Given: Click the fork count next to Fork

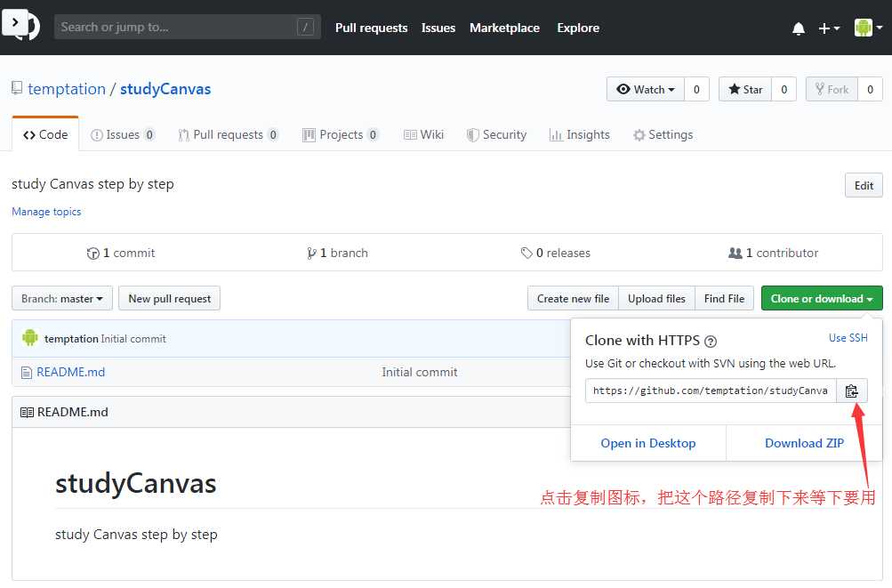Looking at the screenshot, I should click(870, 89).
